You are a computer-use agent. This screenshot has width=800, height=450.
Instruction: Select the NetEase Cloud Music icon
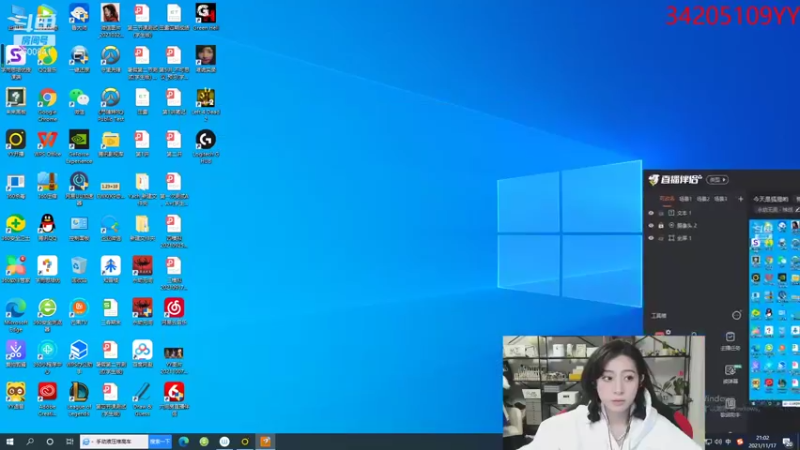pos(174,308)
